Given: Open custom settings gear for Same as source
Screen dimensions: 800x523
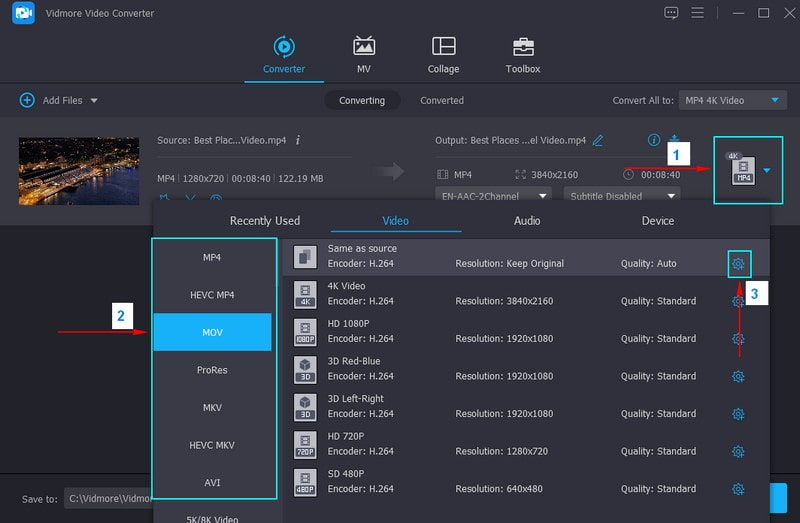Looking at the screenshot, I should 738,264.
